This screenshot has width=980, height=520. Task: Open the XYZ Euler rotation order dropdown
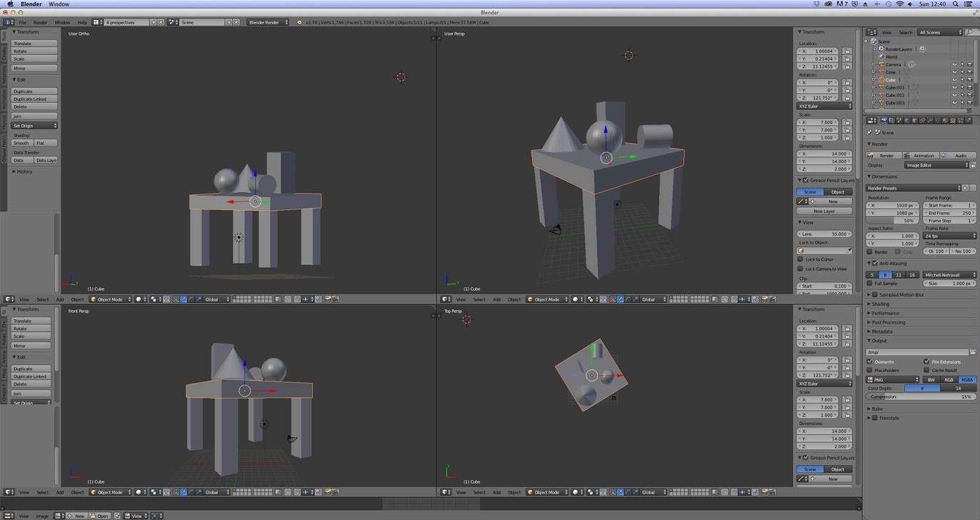(825, 106)
